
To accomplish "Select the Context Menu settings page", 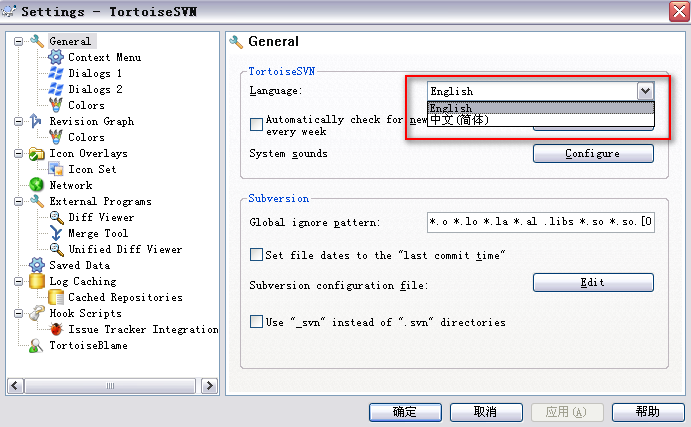I will [104, 57].
